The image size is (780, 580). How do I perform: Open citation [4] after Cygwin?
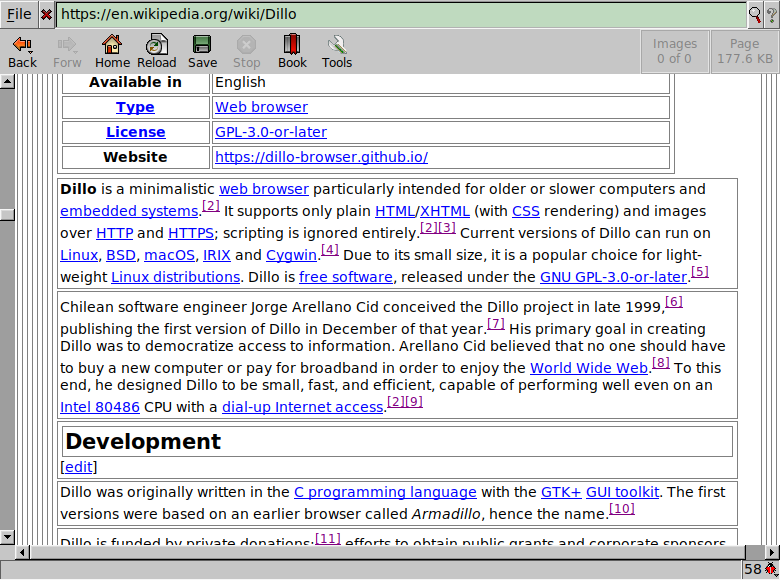click(330, 250)
